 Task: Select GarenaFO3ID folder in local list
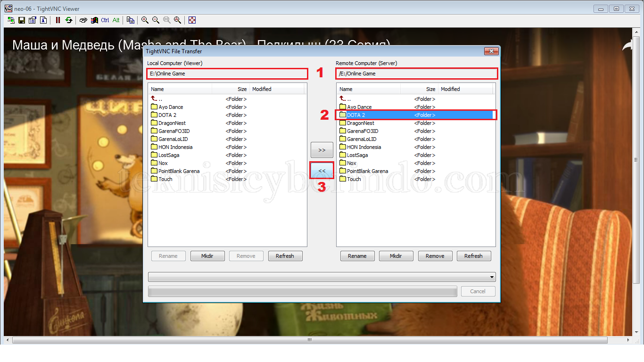coord(170,131)
